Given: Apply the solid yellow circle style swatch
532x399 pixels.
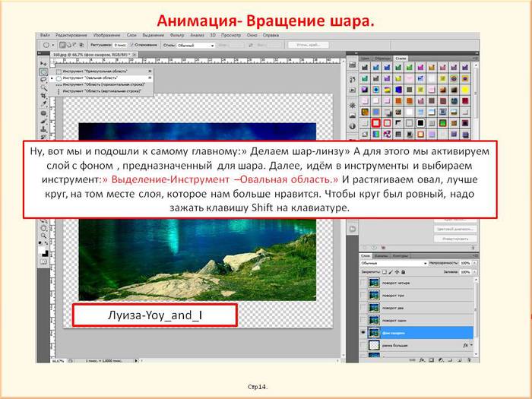Looking at the screenshot, I should [x=465, y=90].
